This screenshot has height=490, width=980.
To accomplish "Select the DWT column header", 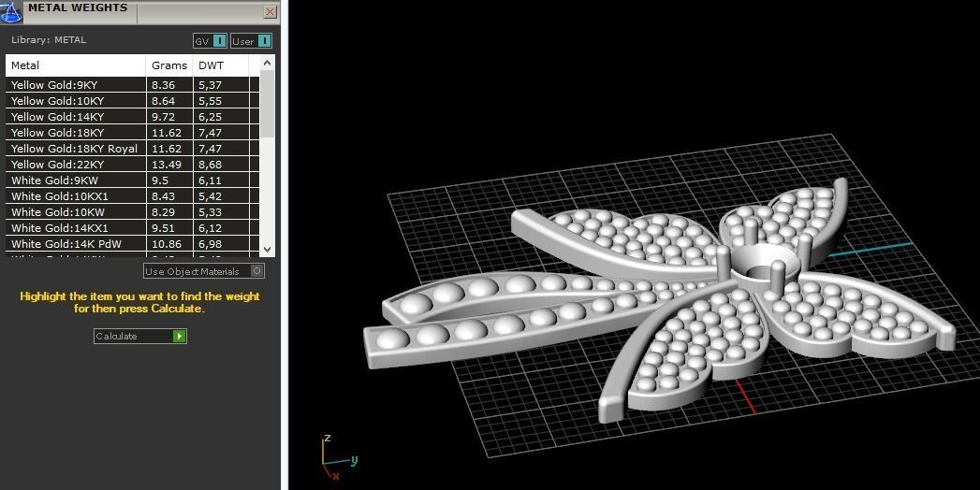I will coord(221,65).
